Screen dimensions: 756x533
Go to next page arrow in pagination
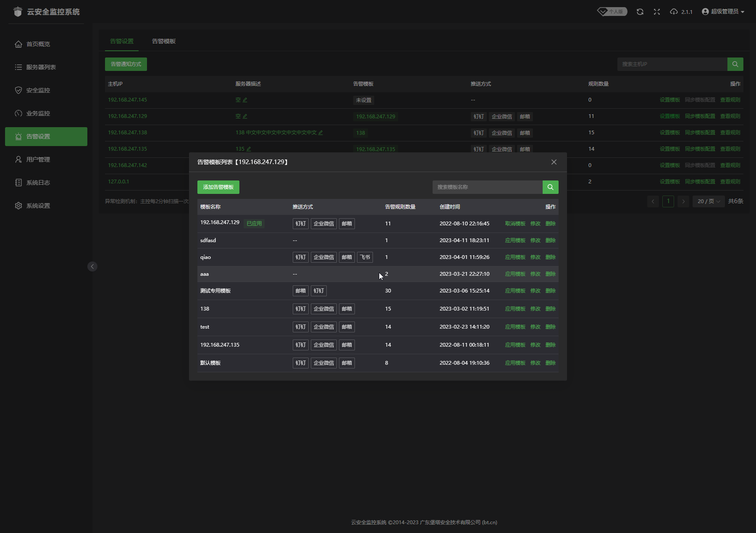(x=683, y=201)
